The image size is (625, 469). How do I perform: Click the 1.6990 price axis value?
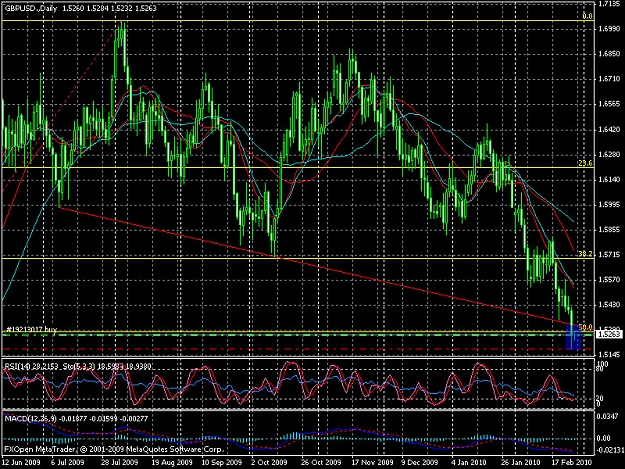[609, 29]
